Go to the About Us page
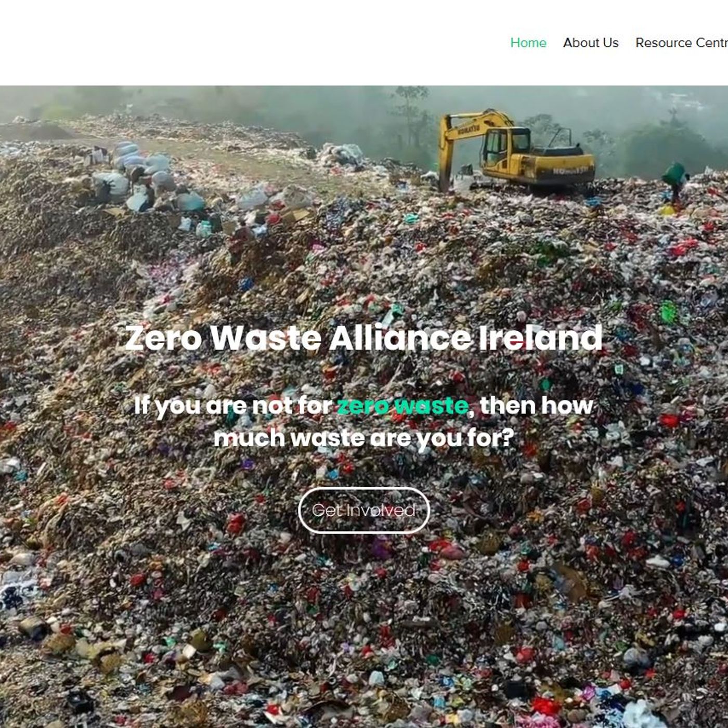The height and width of the screenshot is (728, 728). point(591,43)
